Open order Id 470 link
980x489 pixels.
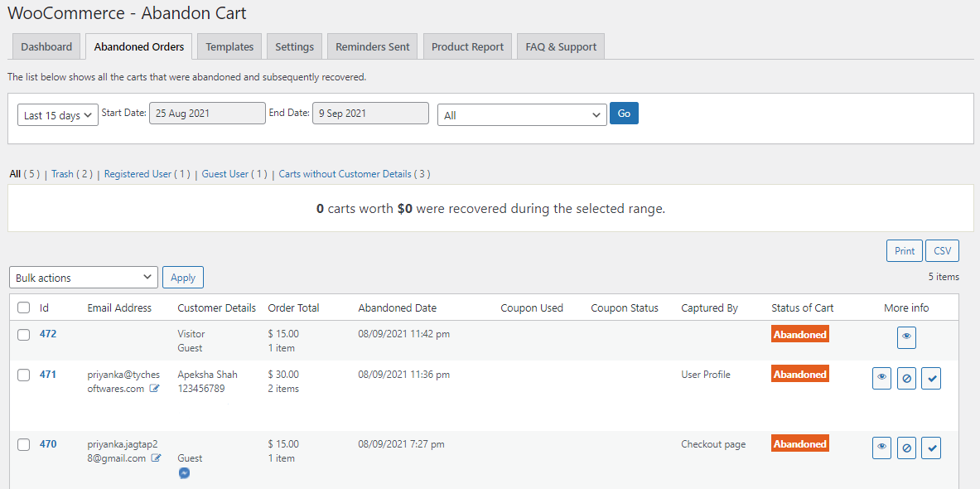click(x=48, y=444)
